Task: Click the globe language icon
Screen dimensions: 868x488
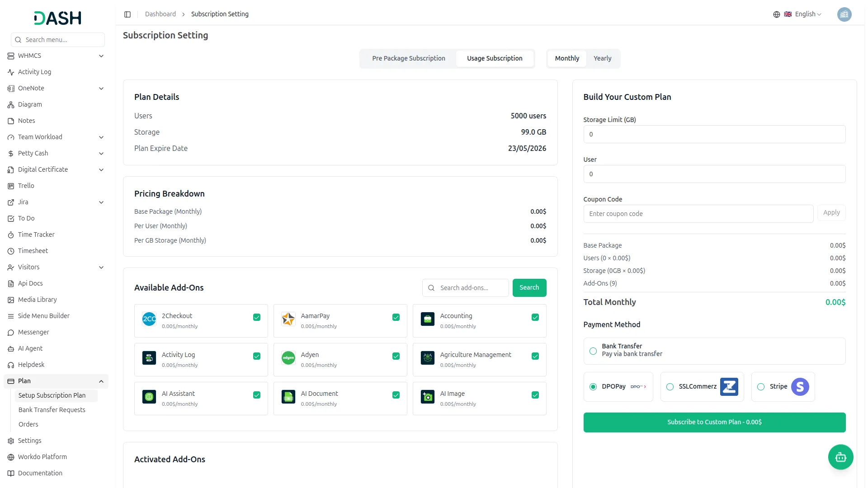Action: coord(776,14)
